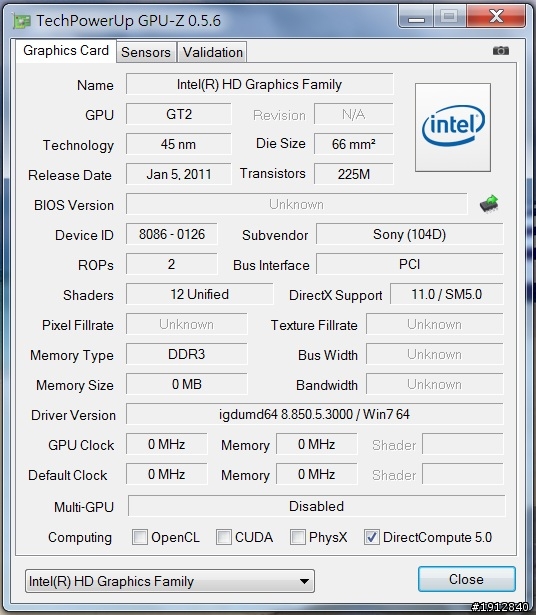The height and width of the screenshot is (615, 536).
Task: Open the Validation tab
Action: coord(213,52)
